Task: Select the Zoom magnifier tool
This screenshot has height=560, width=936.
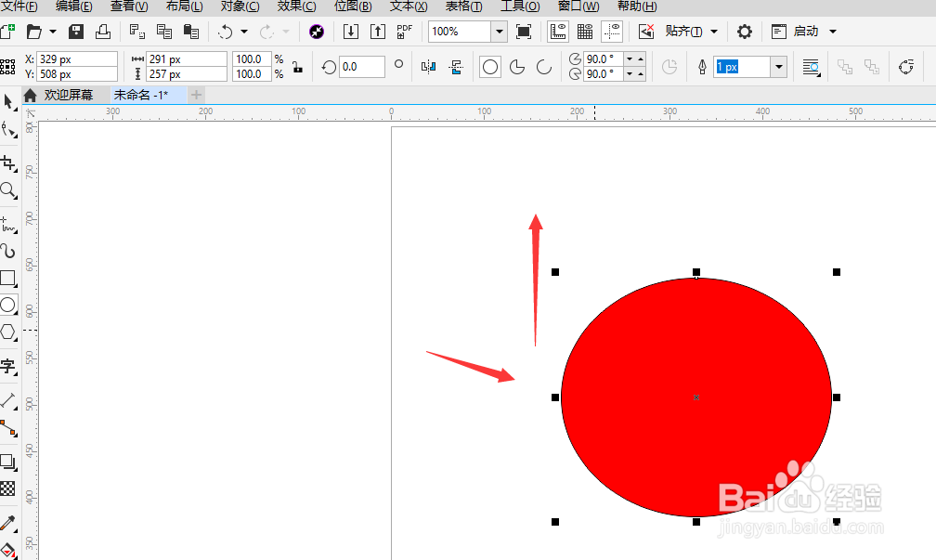Action: pyautogui.click(x=8, y=190)
